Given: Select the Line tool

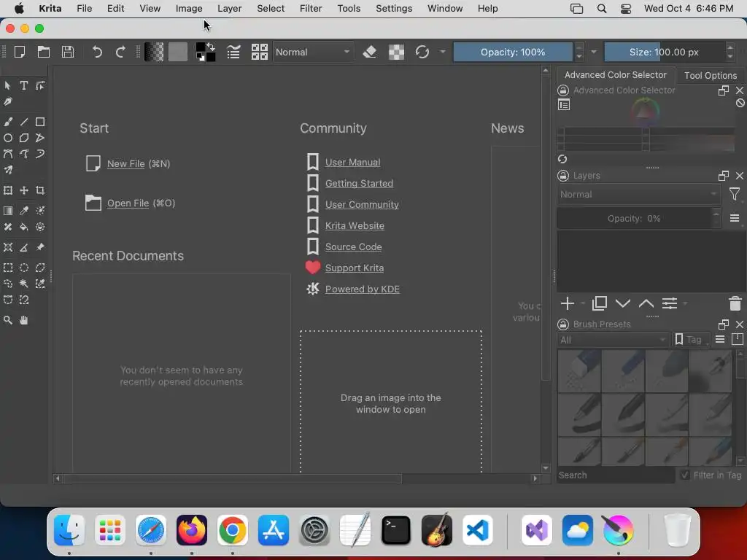Looking at the screenshot, I should point(24,122).
